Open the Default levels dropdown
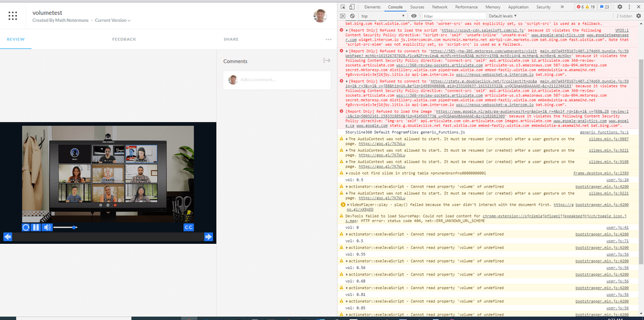Image resolution: width=644 pixels, height=320 pixels. (x=503, y=16)
